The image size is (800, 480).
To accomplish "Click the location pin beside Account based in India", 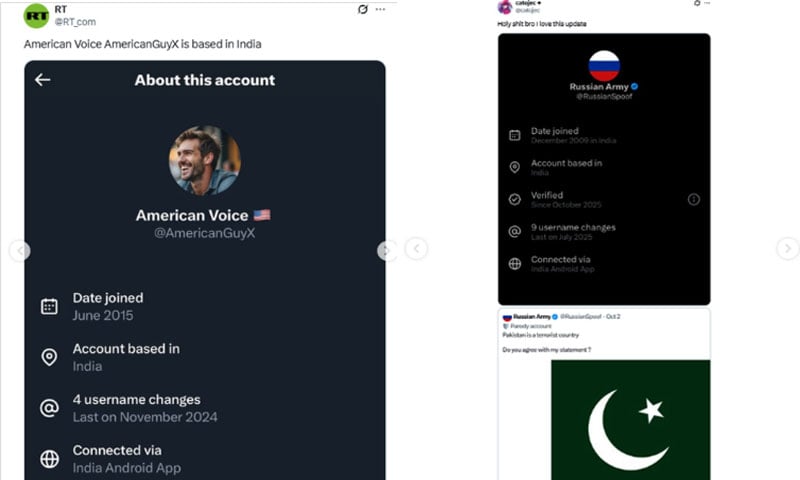I will 49,357.
